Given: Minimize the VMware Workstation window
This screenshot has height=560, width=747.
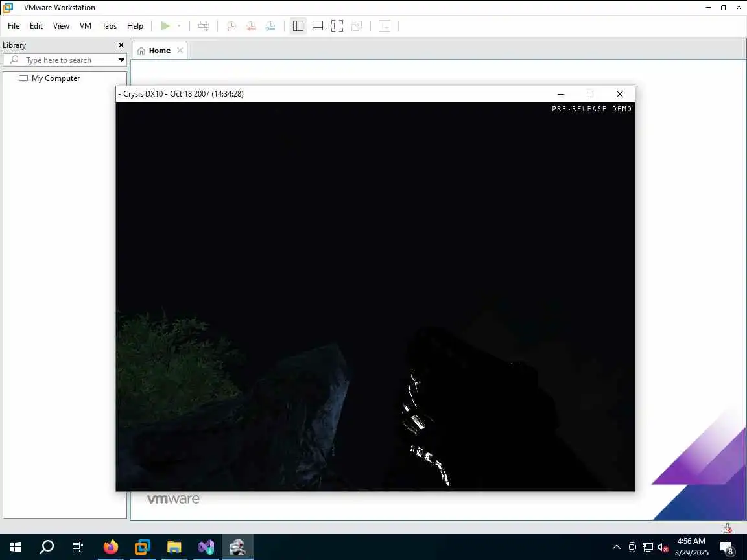Looking at the screenshot, I should click(x=708, y=8).
